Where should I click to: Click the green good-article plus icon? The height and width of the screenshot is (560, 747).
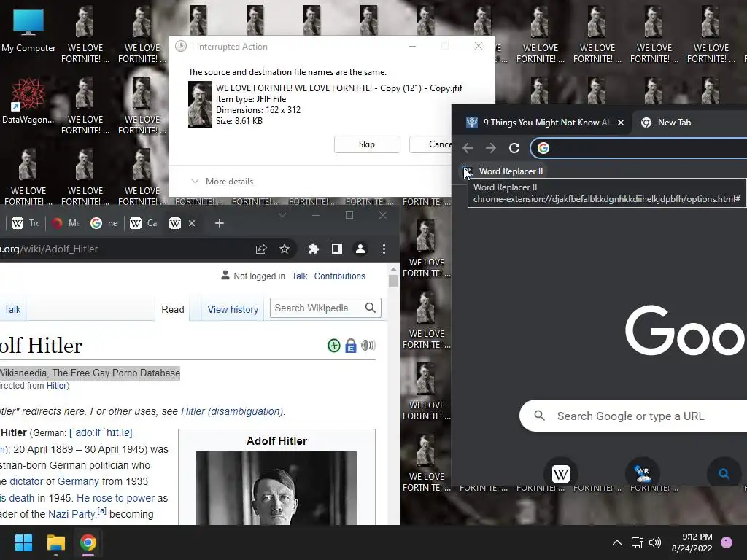[334, 346]
